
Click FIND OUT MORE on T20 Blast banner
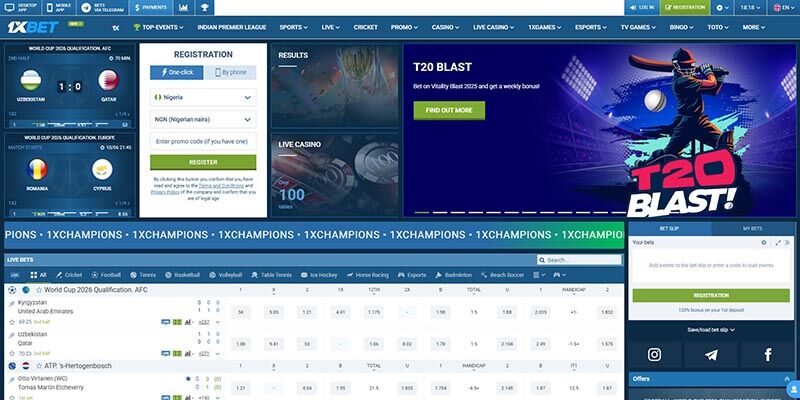(x=449, y=110)
